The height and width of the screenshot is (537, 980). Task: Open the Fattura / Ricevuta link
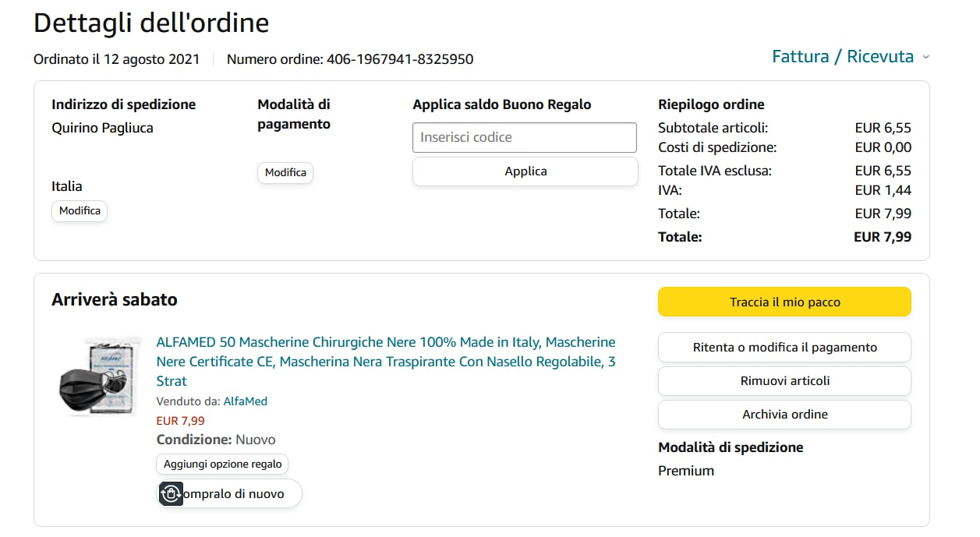pyautogui.click(x=842, y=57)
